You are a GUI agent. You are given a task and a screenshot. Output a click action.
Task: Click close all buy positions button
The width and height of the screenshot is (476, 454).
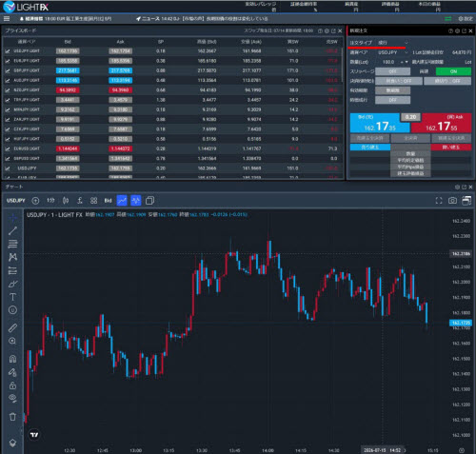(x=451, y=138)
